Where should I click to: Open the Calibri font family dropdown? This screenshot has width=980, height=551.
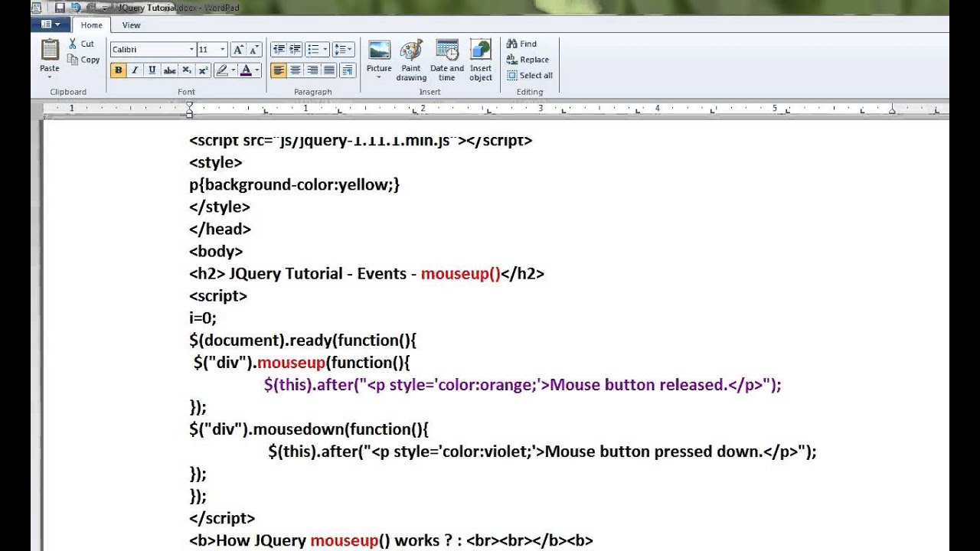(x=191, y=50)
